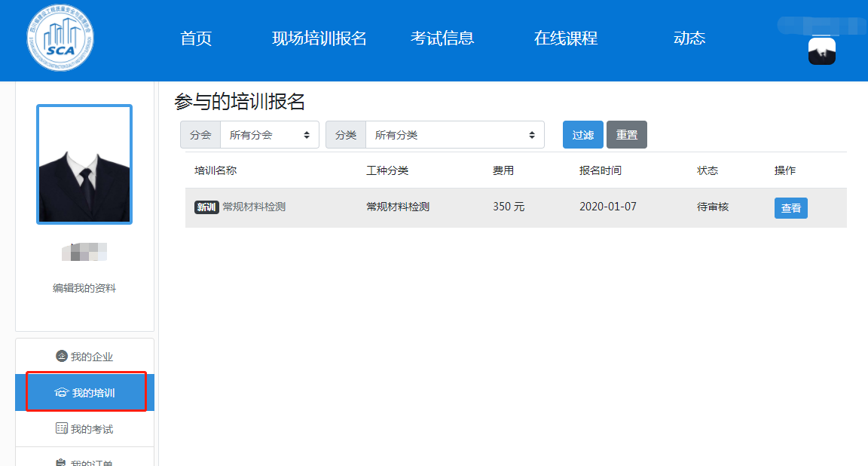Select 考试信息 in the top menu
Image resolution: width=868 pixels, height=466 pixels.
pyautogui.click(x=442, y=38)
